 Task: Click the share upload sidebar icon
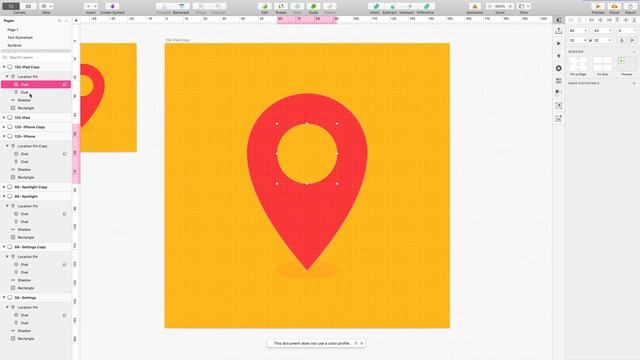(559, 31)
